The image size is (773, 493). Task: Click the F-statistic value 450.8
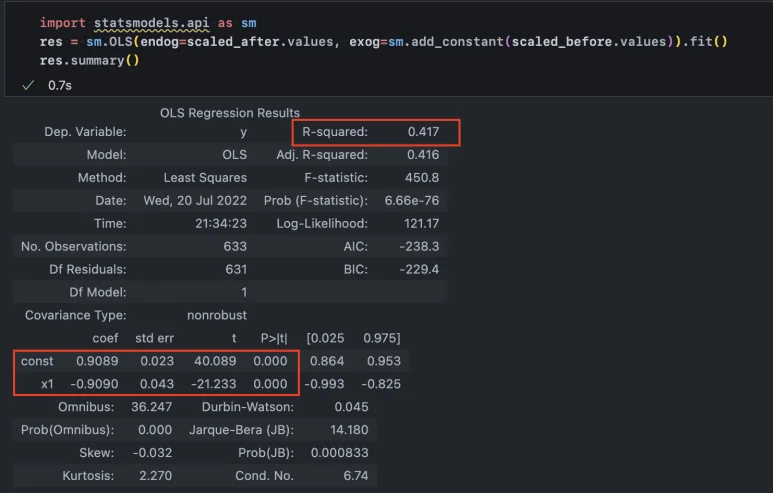coord(423,177)
